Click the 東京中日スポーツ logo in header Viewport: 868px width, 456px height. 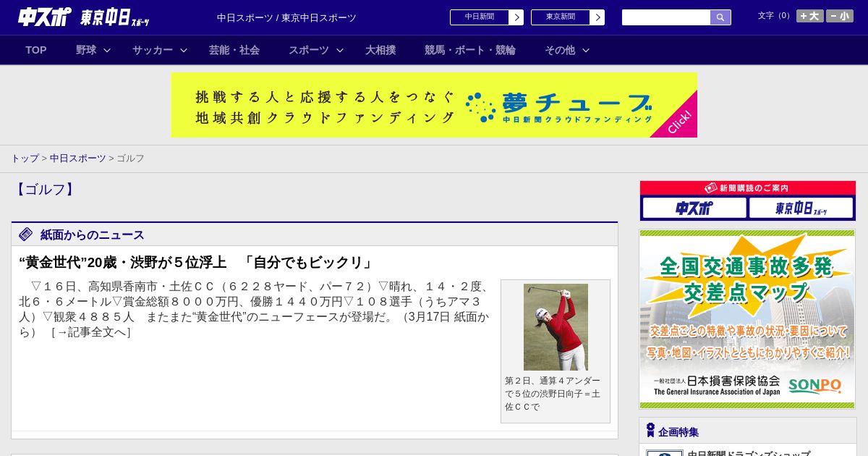click(115, 17)
